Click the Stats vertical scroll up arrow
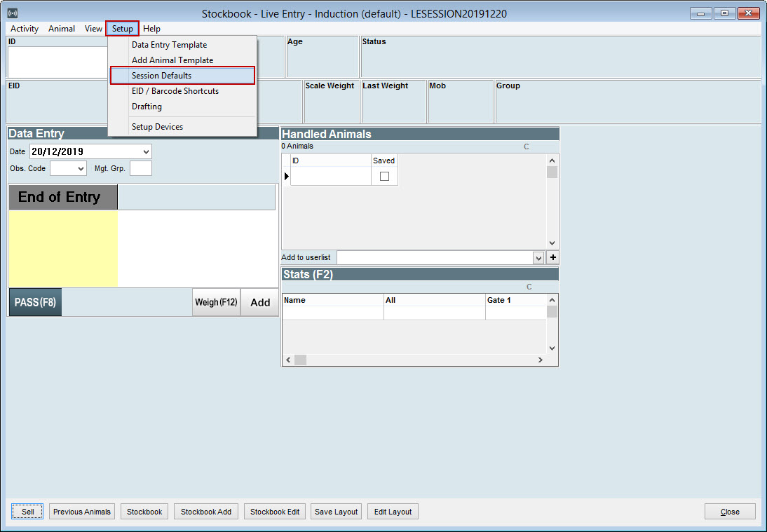The image size is (767, 532). (552, 300)
